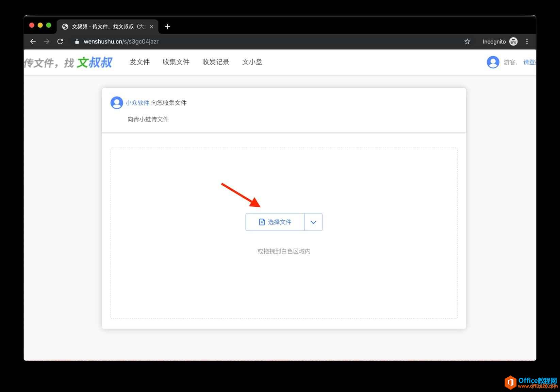Click the padlock site info icon
560x392 pixels.
click(77, 41)
